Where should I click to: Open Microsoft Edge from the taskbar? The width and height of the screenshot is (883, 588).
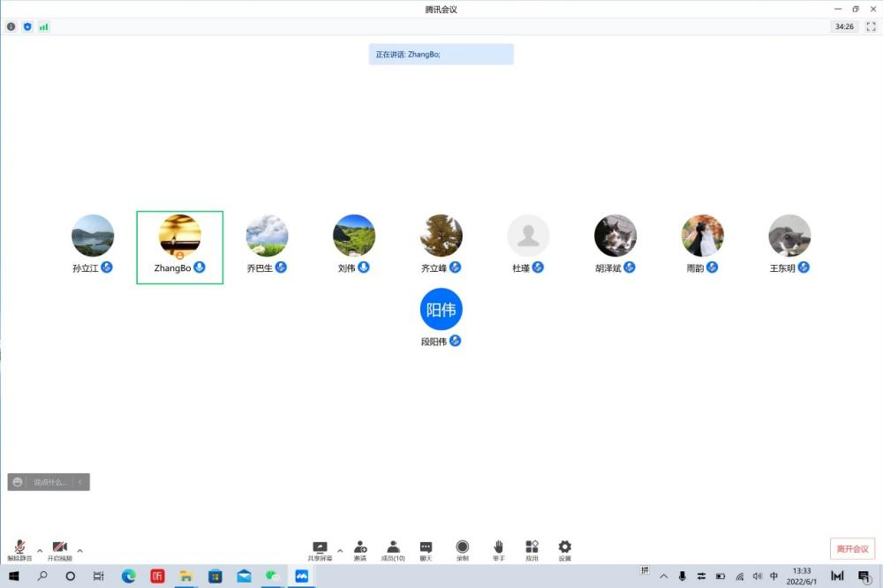129,577
